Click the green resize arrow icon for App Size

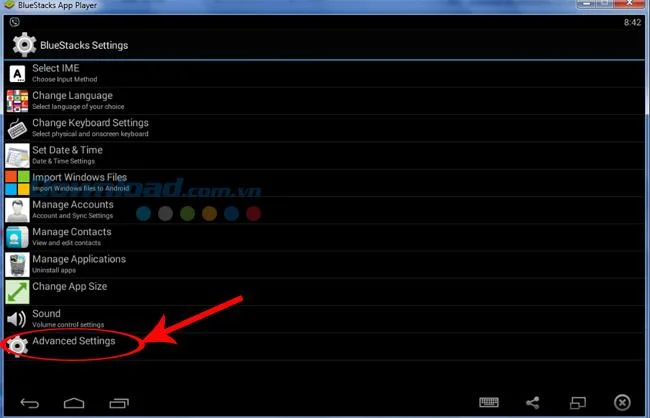pos(17,292)
